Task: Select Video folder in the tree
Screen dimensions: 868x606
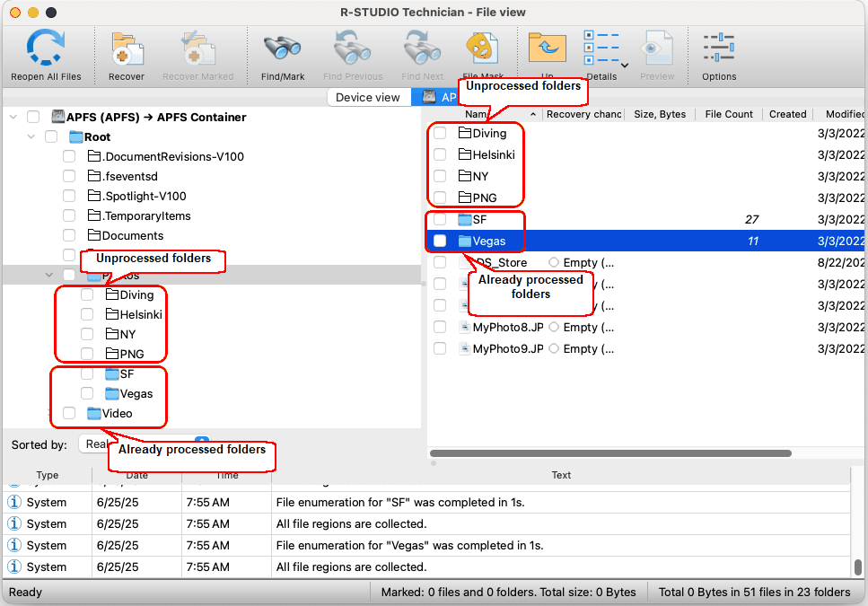Action: click(118, 413)
